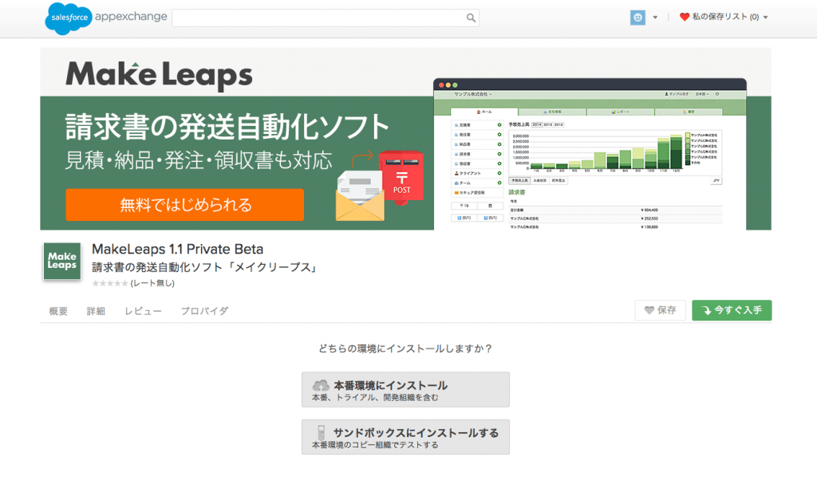This screenshot has height=504, width=817.
Task: Click the dashboard screenshot preview in banner
Action: point(590,154)
